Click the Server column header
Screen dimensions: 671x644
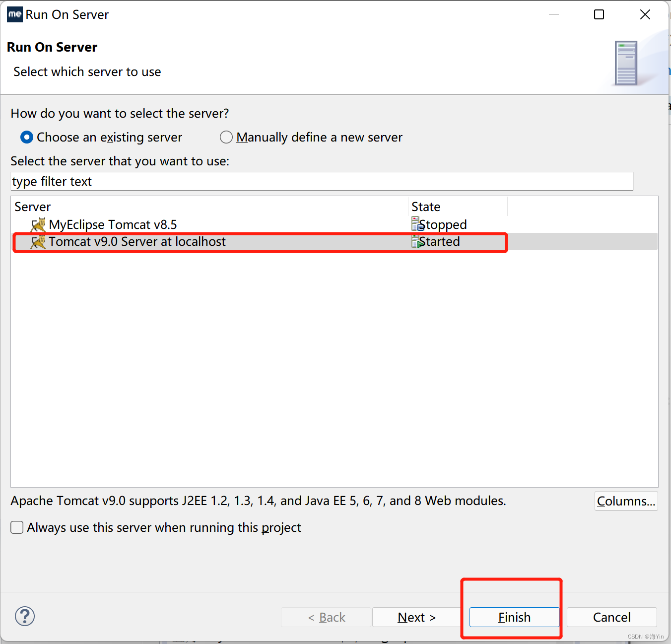209,207
